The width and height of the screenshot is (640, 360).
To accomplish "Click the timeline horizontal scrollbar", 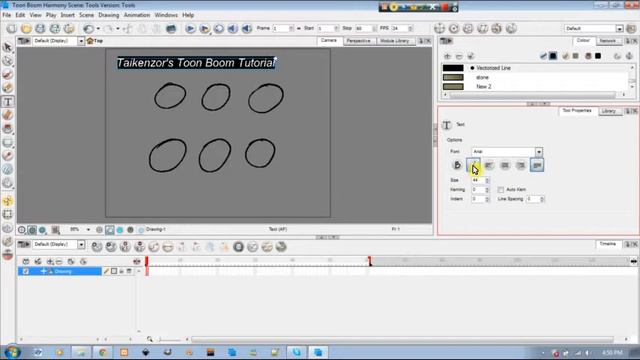I will coord(402,340).
